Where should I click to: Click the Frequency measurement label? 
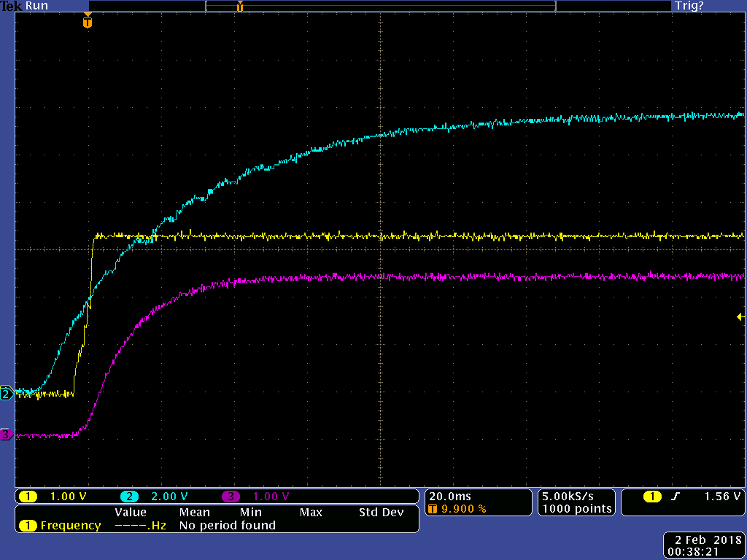(71, 526)
